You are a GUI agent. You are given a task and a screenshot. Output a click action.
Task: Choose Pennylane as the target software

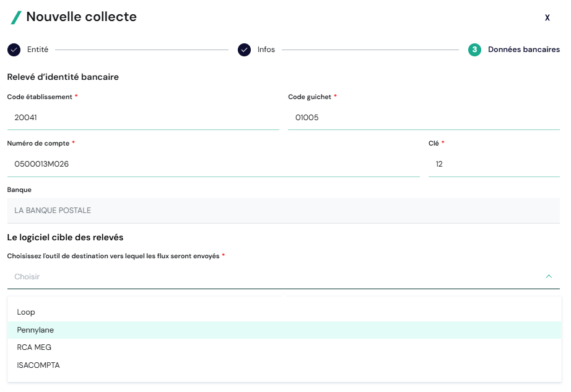pos(36,330)
